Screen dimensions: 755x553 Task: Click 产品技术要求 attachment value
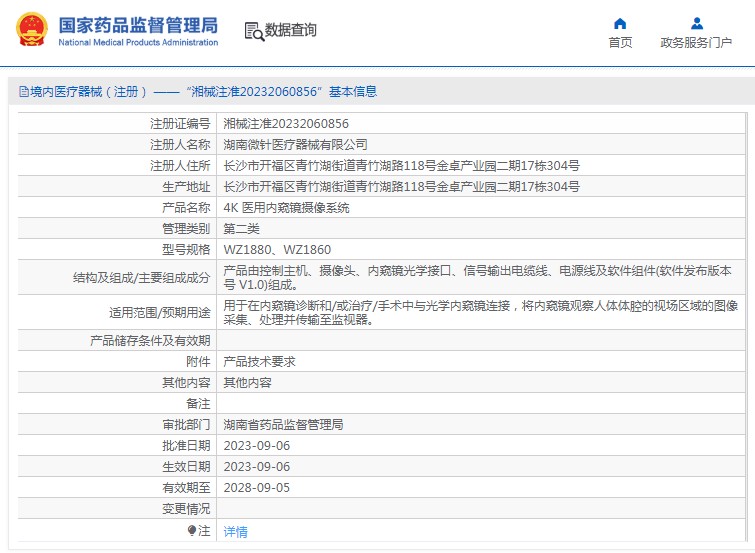[260, 362]
